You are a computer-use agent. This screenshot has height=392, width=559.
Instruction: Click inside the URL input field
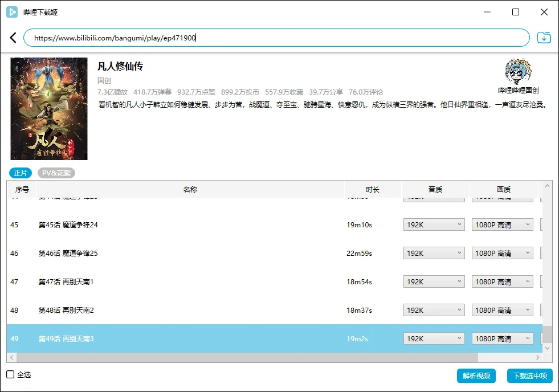tap(228, 37)
